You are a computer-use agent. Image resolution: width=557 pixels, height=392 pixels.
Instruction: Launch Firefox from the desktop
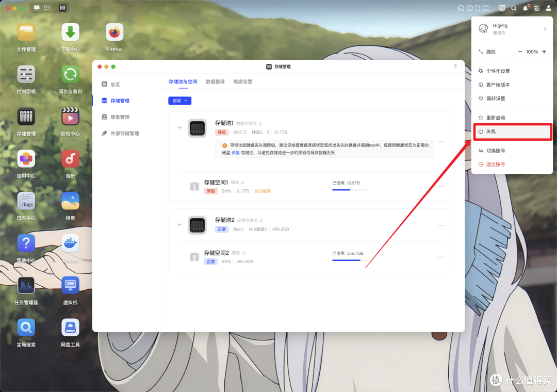click(x=114, y=32)
